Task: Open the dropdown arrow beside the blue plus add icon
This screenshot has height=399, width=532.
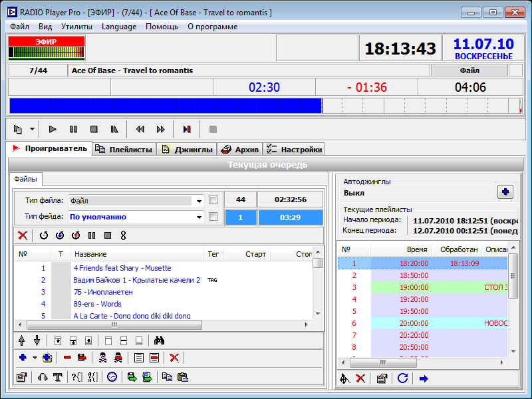Action: click(34, 358)
